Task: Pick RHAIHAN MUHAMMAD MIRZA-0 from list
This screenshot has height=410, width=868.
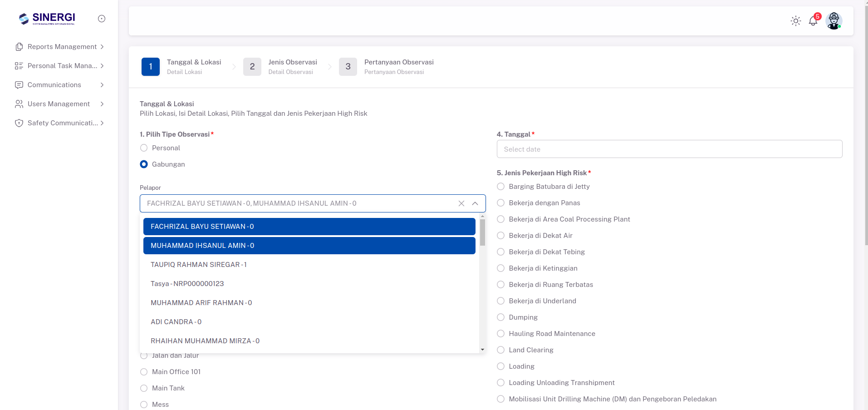Action: (x=309, y=341)
